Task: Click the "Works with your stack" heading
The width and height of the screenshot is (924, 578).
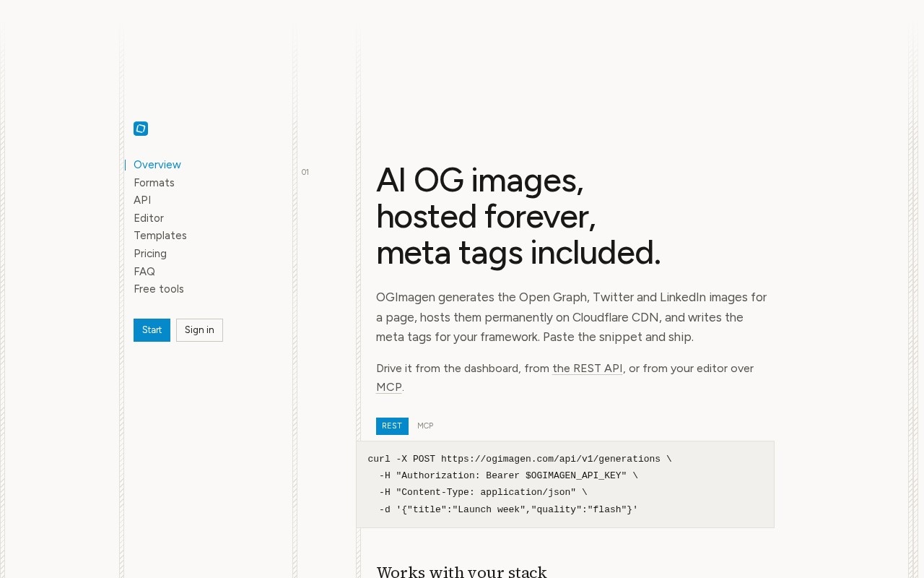Action: [x=462, y=571]
